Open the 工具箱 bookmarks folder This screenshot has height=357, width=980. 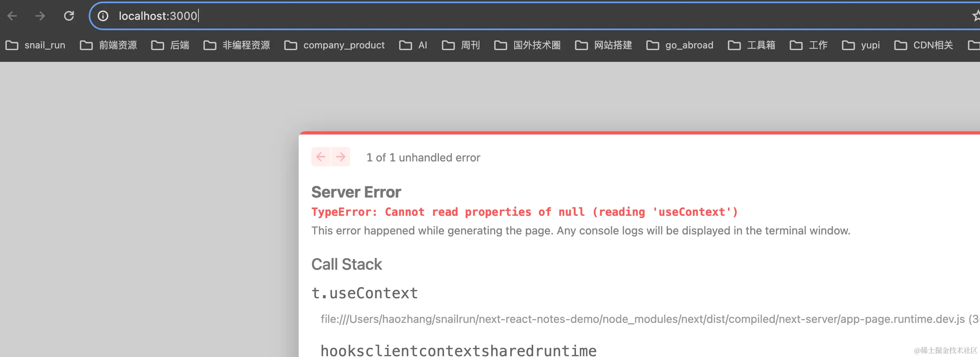pyautogui.click(x=751, y=45)
